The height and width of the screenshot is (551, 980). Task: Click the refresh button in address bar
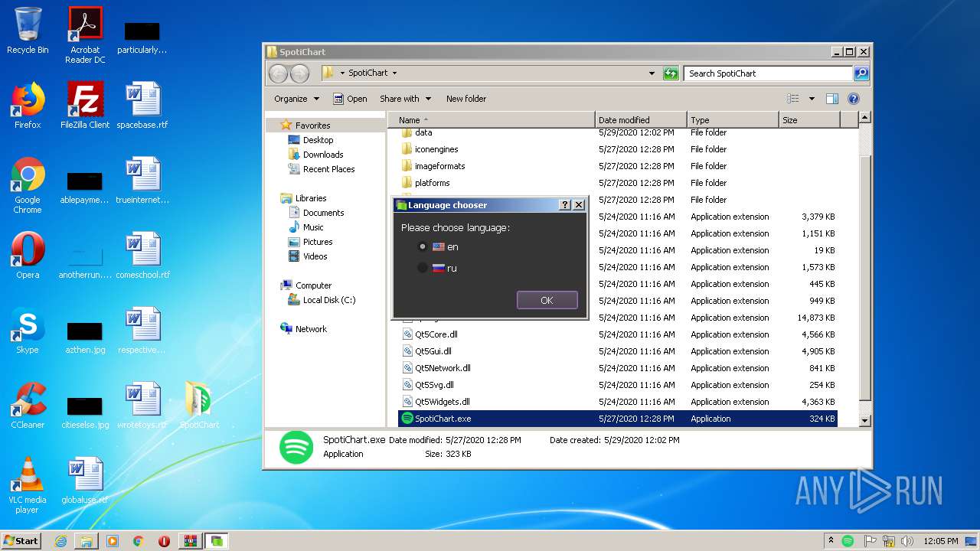(x=671, y=73)
